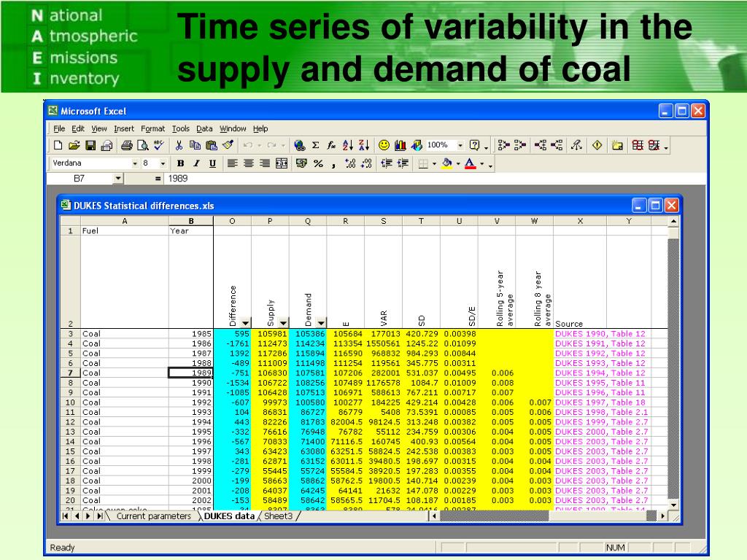This screenshot has width=747, height=560.
Task: Open the font size dropdown showing 8
Action: tap(163, 163)
